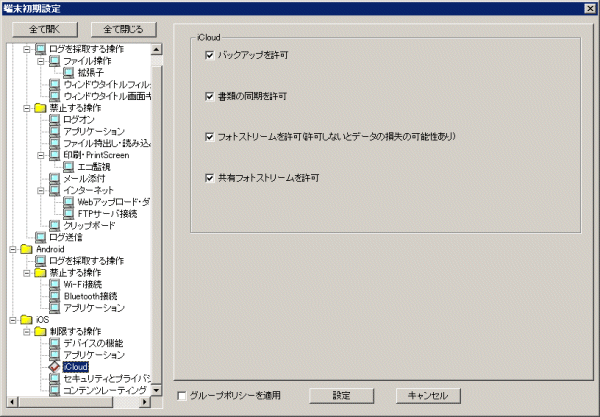Click the キャンセル button

coord(427,395)
